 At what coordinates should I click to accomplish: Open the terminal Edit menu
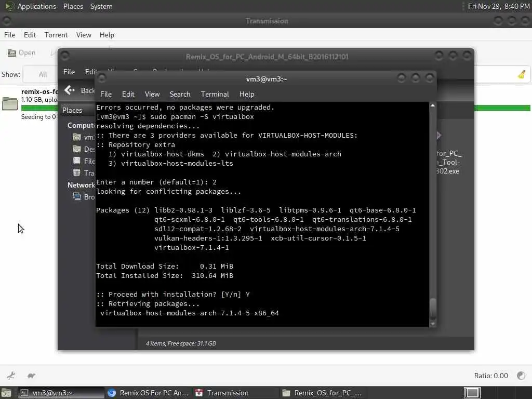pyautogui.click(x=128, y=95)
